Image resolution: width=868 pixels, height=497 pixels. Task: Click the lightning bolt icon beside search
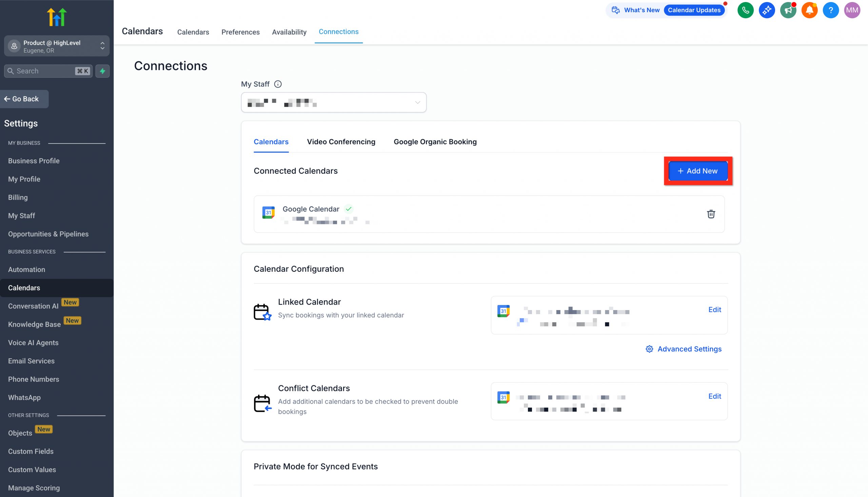click(102, 71)
